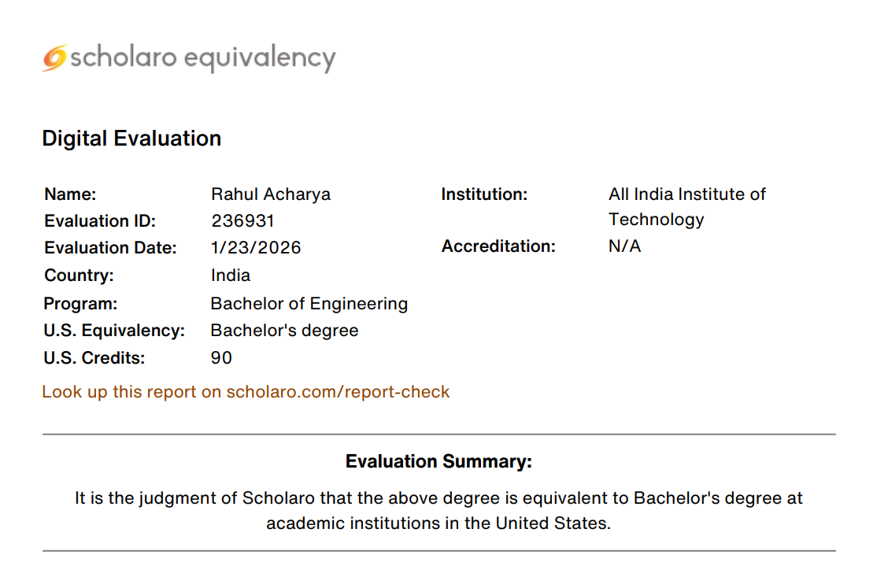Image resolution: width=877 pixels, height=588 pixels.
Task: Click the judgment of Scholaro summary paragraph
Action: [x=438, y=510]
